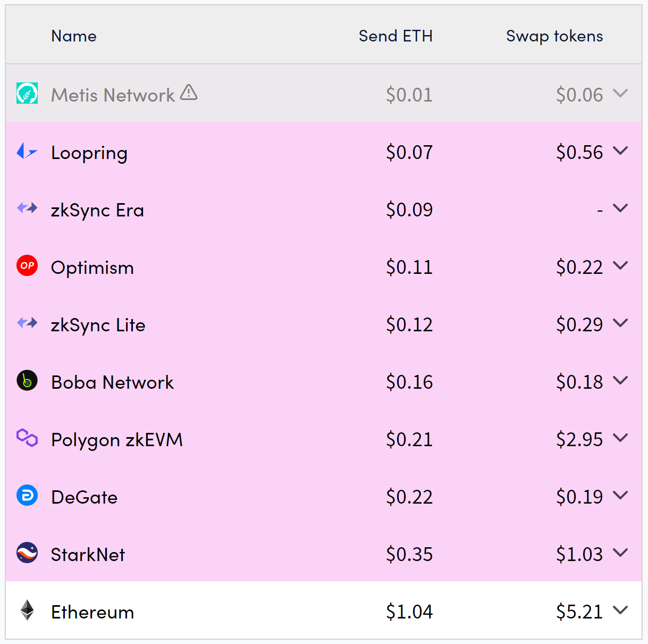The width and height of the screenshot is (648, 644).
Task: Click the Ethereum diamond logo icon
Action: 27,610
